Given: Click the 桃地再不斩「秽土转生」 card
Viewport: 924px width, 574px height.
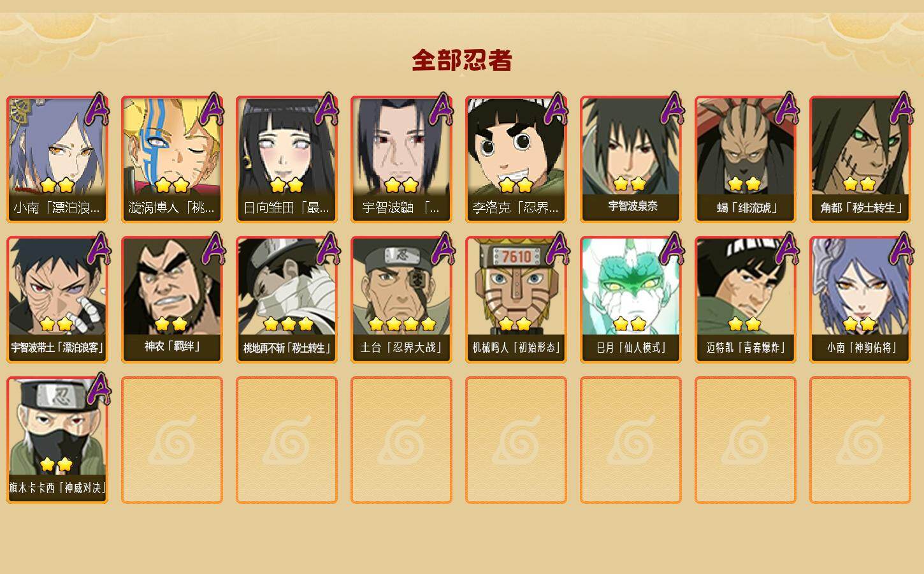Looking at the screenshot, I should coord(287,300).
